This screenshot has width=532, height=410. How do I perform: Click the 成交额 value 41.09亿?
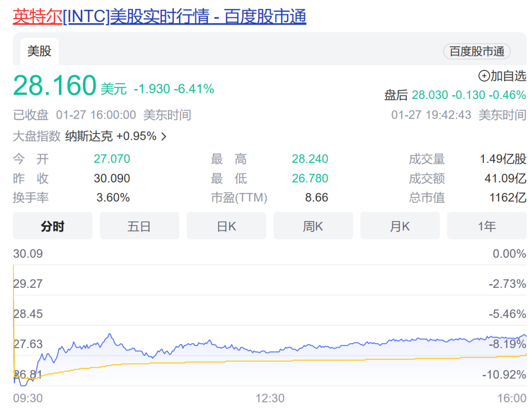coord(505,178)
